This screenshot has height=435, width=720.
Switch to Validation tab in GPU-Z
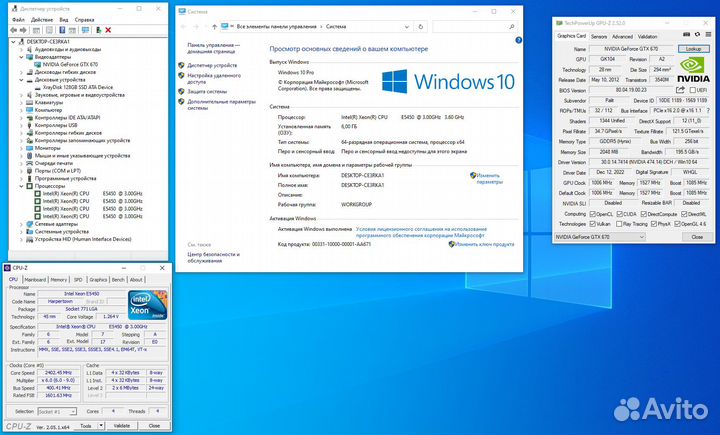[x=647, y=36]
